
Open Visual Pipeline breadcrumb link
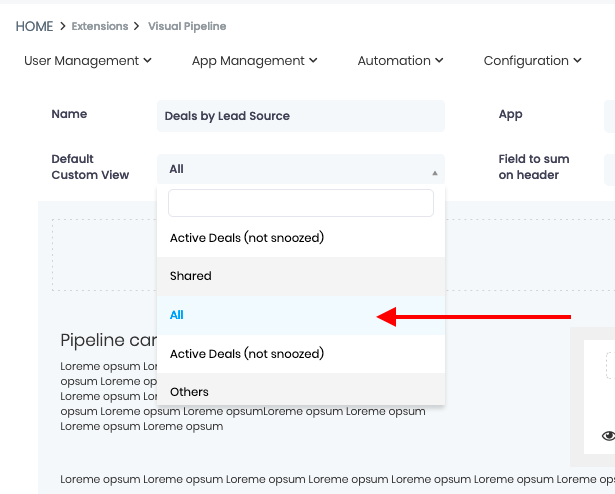tap(187, 26)
